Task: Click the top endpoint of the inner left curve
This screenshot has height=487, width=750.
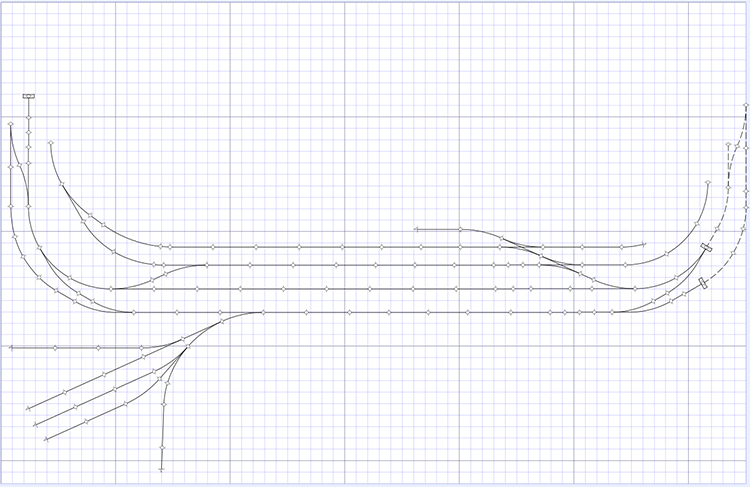Action: click(x=49, y=143)
